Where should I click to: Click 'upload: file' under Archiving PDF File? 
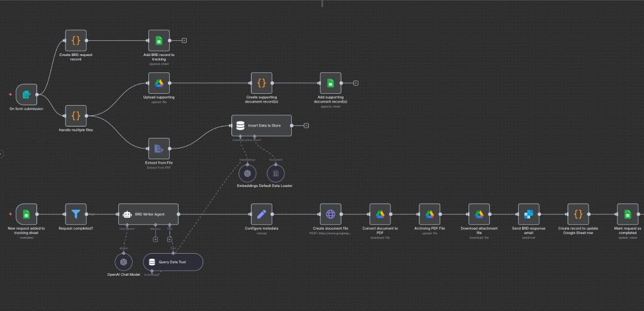click(430, 233)
